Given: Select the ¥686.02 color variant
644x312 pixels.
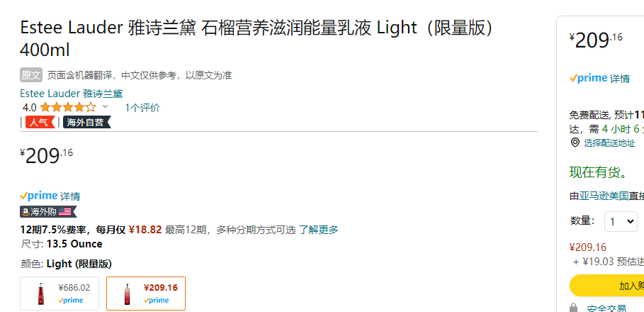Looking at the screenshot, I should point(60,294).
